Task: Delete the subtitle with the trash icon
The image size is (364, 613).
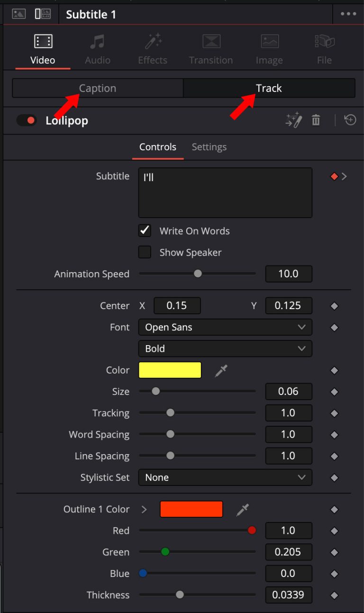Action: pyautogui.click(x=316, y=120)
